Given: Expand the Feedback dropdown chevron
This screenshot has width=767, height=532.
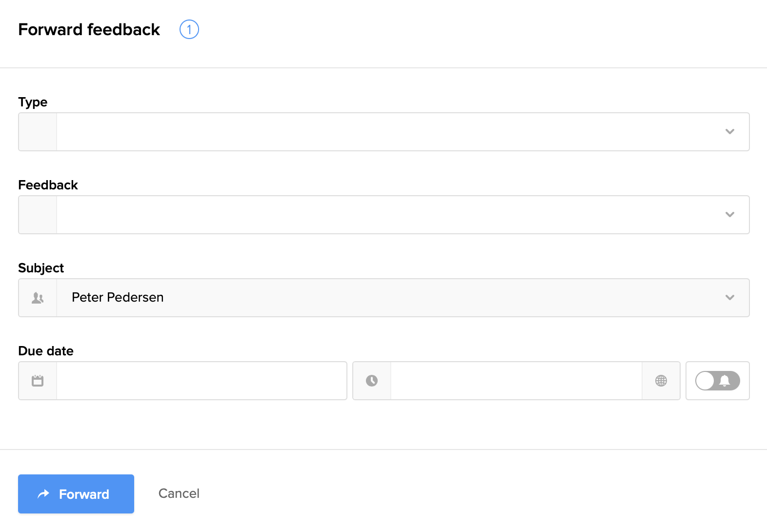Looking at the screenshot, I should (730, 215).
